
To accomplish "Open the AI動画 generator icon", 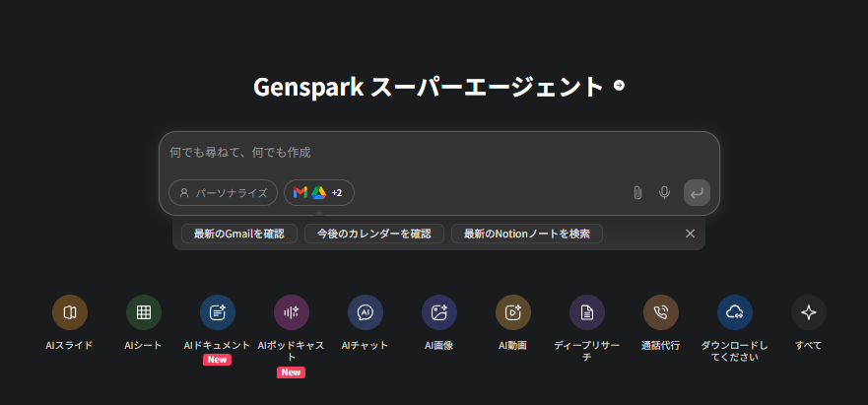I will [x=513, y=312].
